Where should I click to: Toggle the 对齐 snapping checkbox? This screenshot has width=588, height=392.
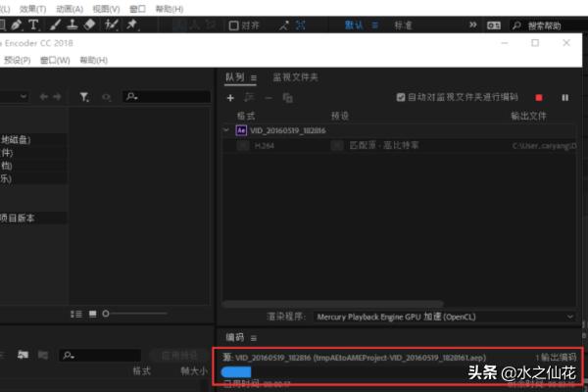(235, 24)
